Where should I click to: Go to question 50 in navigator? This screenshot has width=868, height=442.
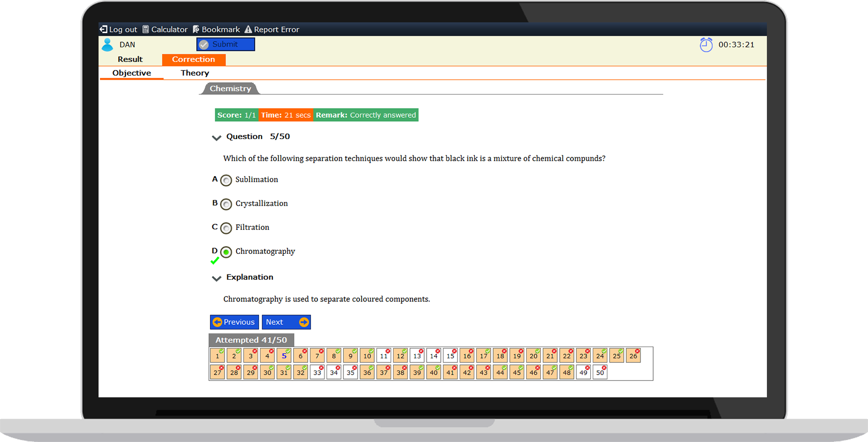[600, 372]
